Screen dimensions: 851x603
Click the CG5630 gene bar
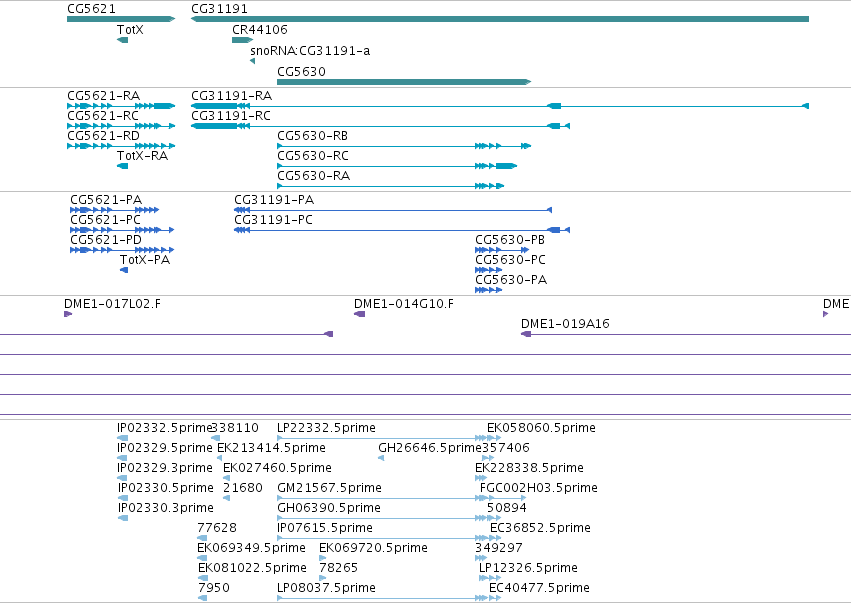click(x=404, y=82)
